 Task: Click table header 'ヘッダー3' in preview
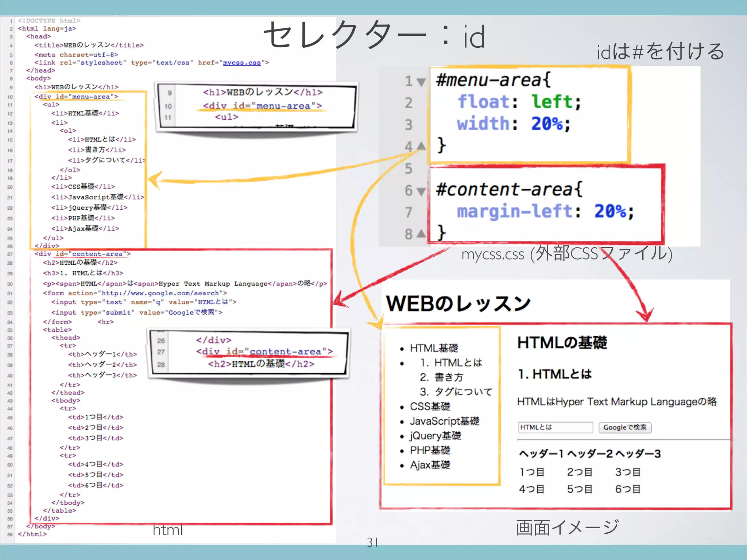click(x=638, y=454)
